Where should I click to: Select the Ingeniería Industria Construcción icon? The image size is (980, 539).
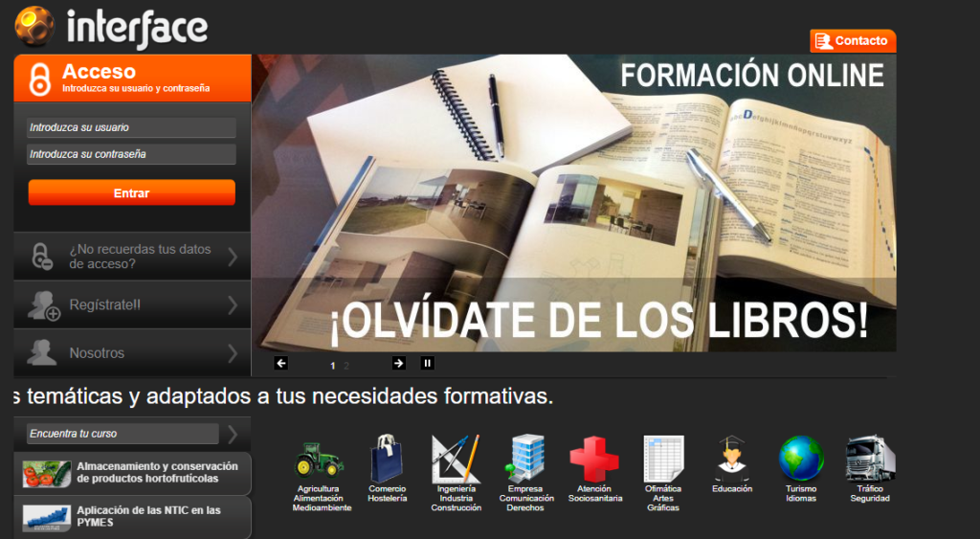tap(455, 460)
